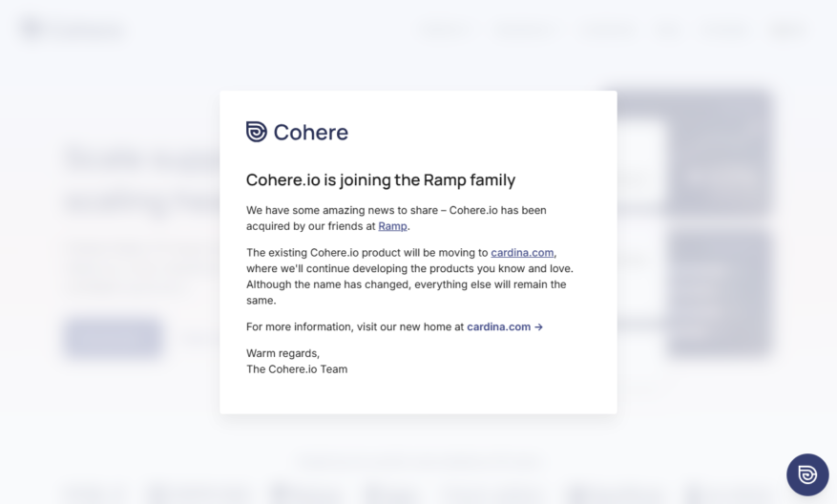837x504 pixels.
Task: Click the arrow icon after bold cardina.com
Action: [x=538, y=327]
